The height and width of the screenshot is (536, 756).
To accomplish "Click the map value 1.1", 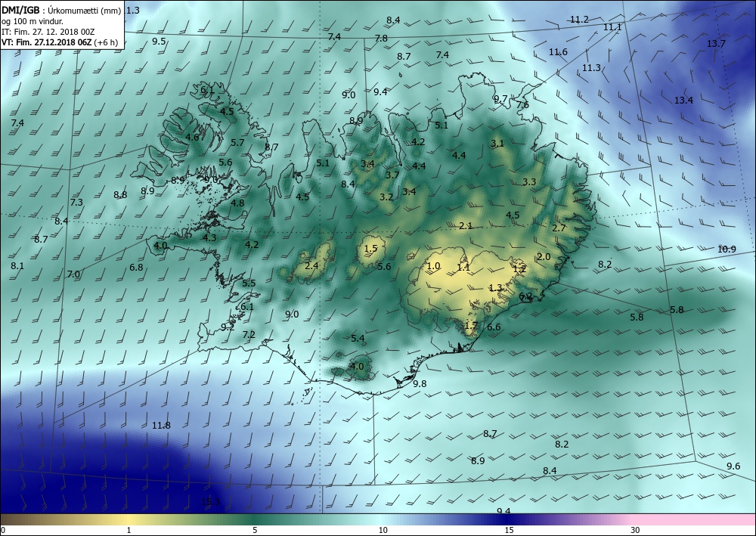I will pos(463,268).
